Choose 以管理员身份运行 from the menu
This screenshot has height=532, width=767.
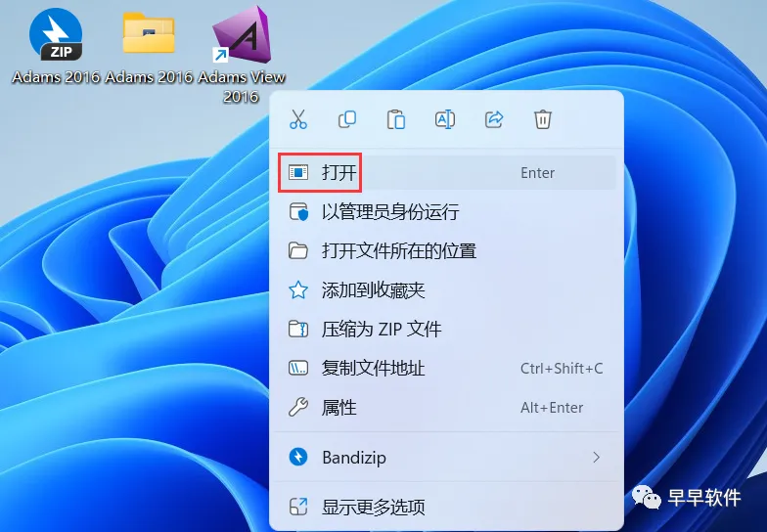[x=446, y=211]
